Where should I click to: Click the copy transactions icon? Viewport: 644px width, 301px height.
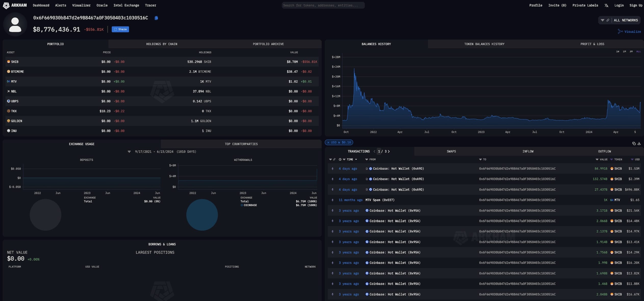[634, 144]
